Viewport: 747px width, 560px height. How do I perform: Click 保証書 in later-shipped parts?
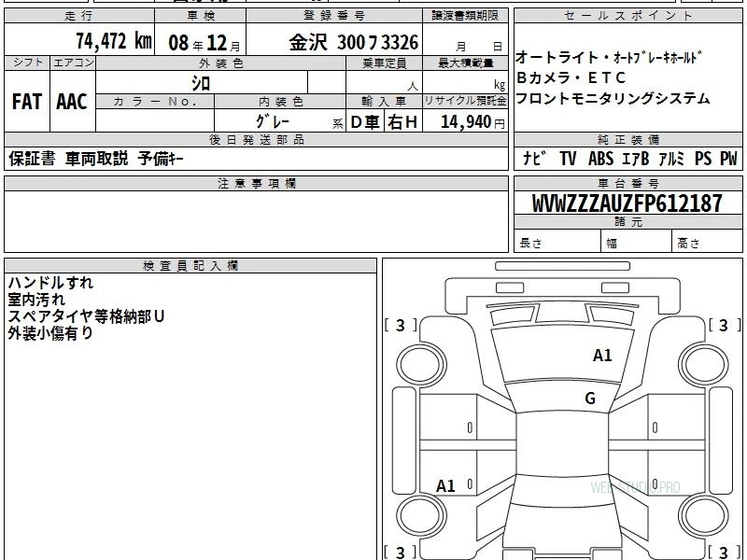[x=32, y=159]
